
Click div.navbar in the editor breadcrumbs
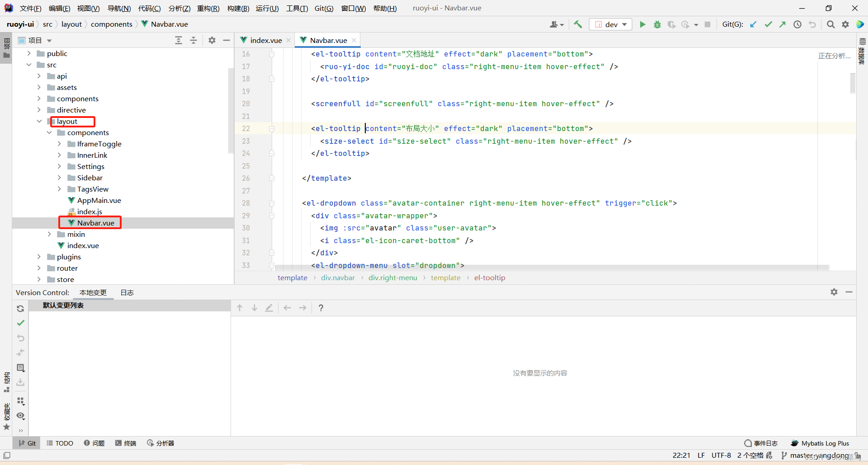(338, 277)
